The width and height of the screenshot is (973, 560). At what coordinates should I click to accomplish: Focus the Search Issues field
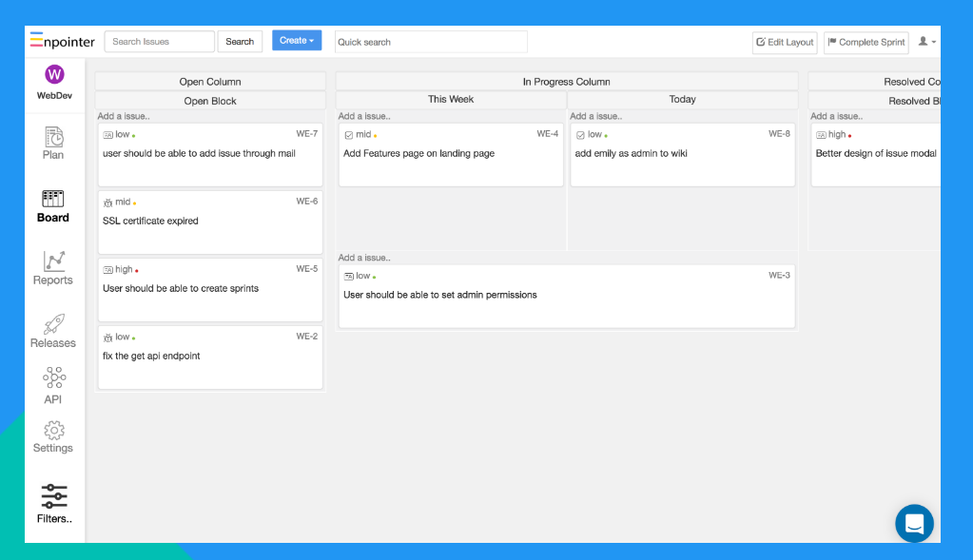point(160,42)
